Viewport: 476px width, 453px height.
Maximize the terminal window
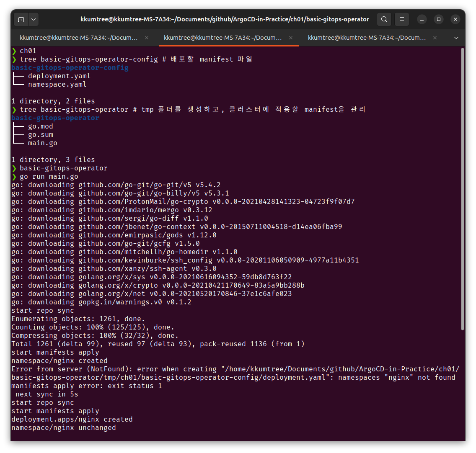pyautogui.click(x=438, y=19)
